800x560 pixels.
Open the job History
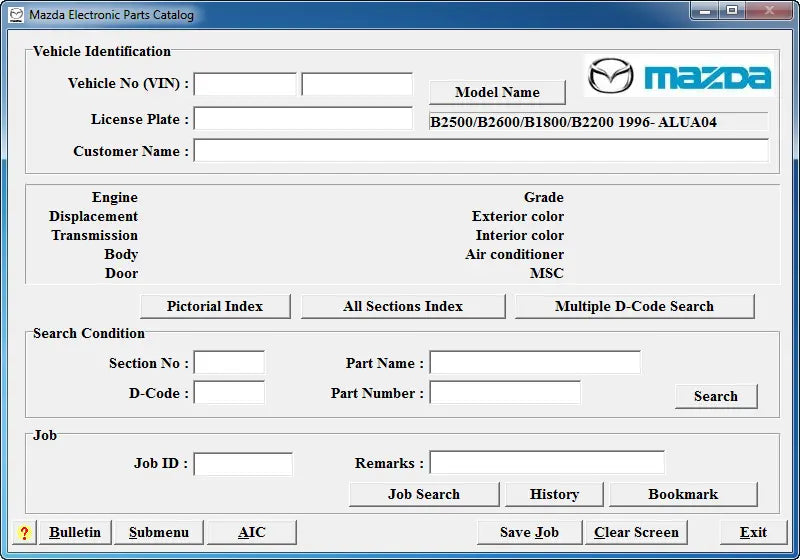[554, 494]
